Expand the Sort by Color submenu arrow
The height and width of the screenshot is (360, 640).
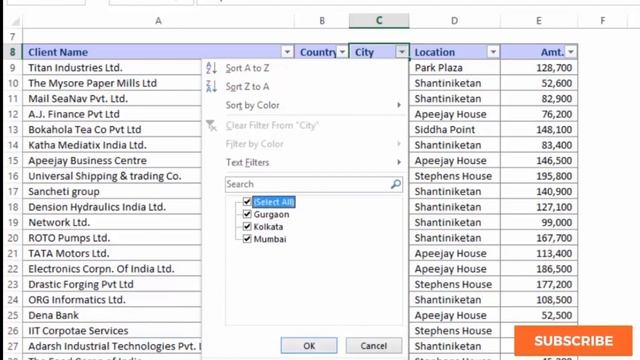[399, 105]
